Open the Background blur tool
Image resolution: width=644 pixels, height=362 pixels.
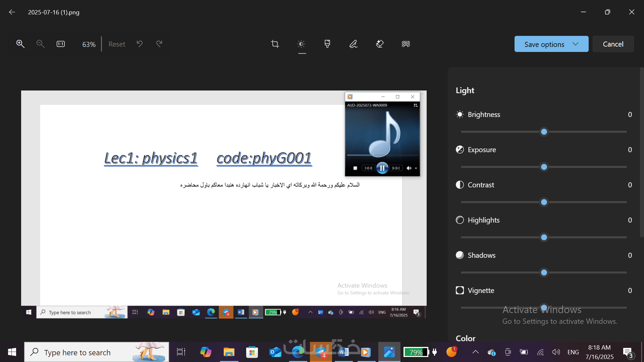pos(406,44)
